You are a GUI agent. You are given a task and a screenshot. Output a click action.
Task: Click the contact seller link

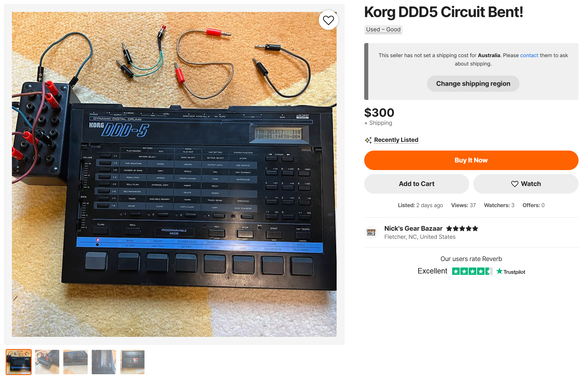pos(529,55)
